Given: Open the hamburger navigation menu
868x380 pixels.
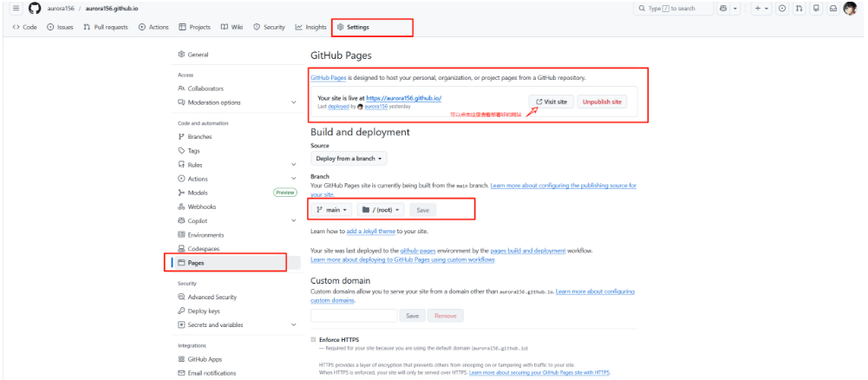Looking at the screenshot, I should point(16,9).
